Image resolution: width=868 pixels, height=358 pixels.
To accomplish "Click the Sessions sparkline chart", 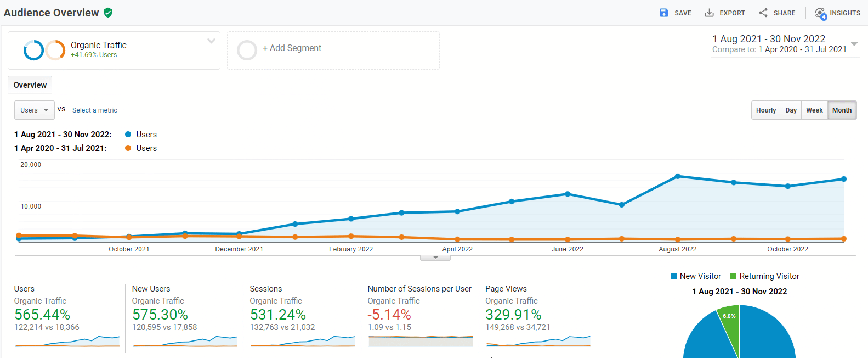I will 303,341.
